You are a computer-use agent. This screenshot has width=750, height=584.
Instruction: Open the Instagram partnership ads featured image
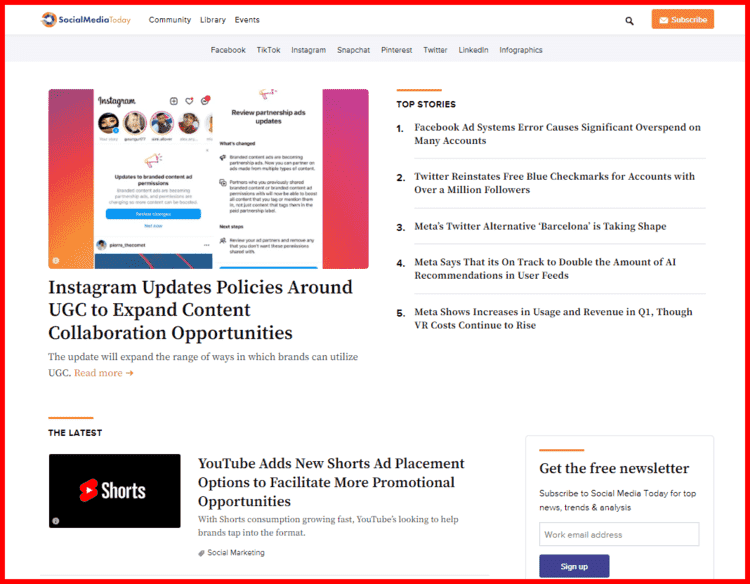(x=209, y=179)
